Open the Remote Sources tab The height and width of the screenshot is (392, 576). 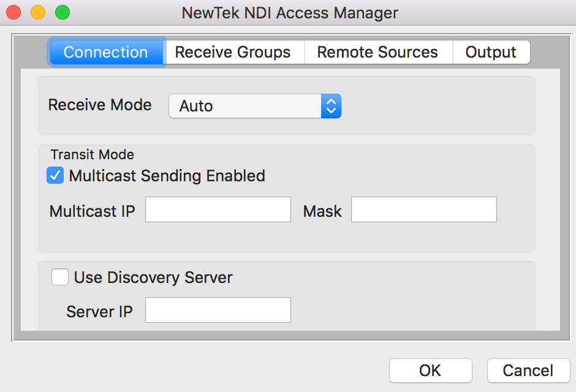click(377, 53)
